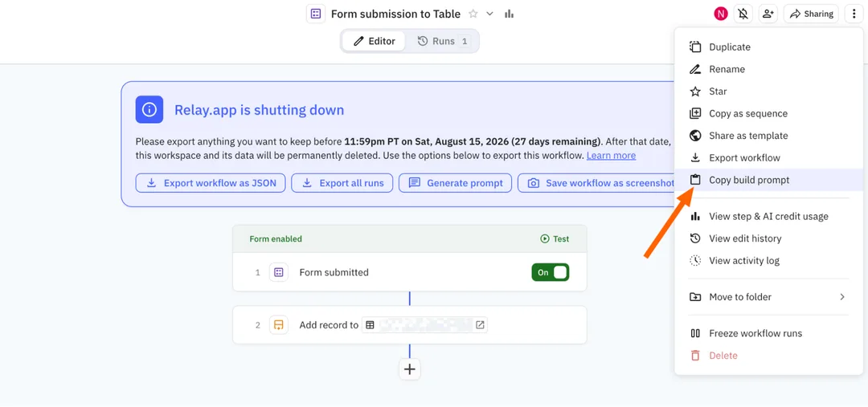Add a new step with the plus button
Screen dimensions: 868x407
pyautogui.click(x=410, y=369)
